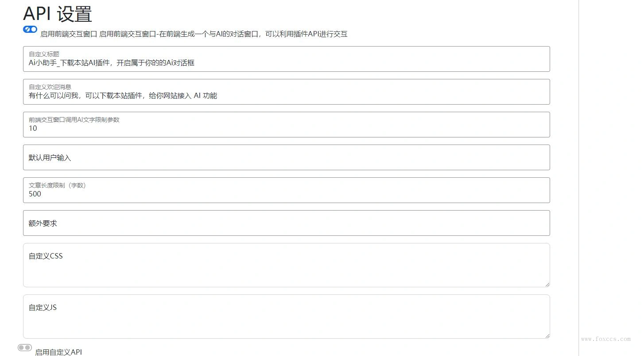Focus the 自定义JS textarea
The height and width of the screenshot is (356, 644).
[286, 317]
